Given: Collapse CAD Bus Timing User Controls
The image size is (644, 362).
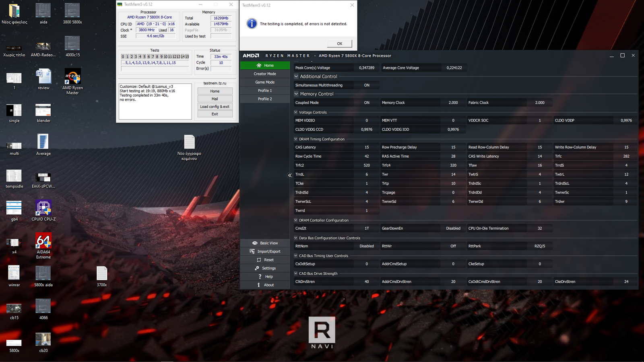Looking at the screenshot, I should click(x=296, y=255).
